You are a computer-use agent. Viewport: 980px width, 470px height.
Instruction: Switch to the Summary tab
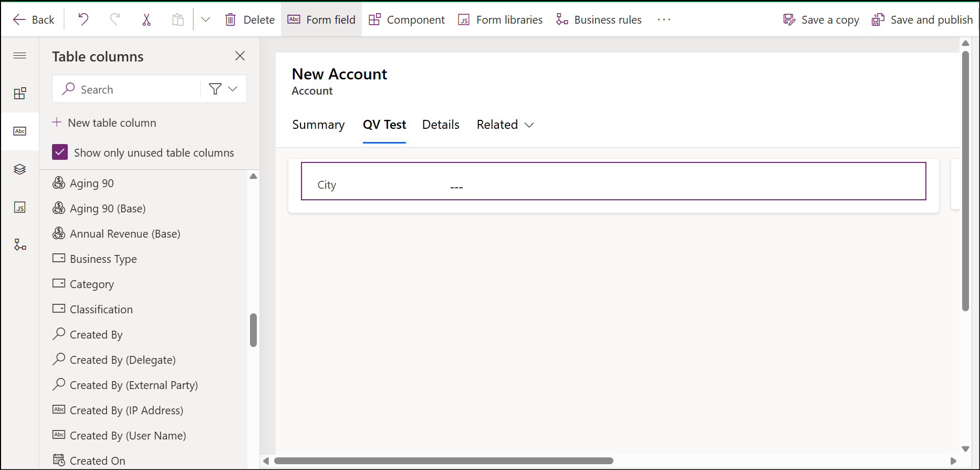(318, 125)
